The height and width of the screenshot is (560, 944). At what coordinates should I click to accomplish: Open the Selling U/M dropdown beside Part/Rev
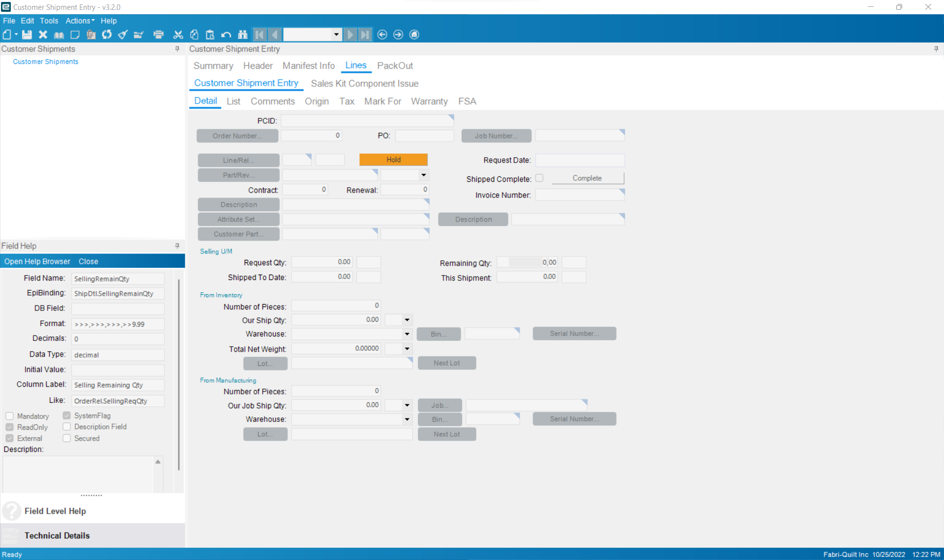423,175
